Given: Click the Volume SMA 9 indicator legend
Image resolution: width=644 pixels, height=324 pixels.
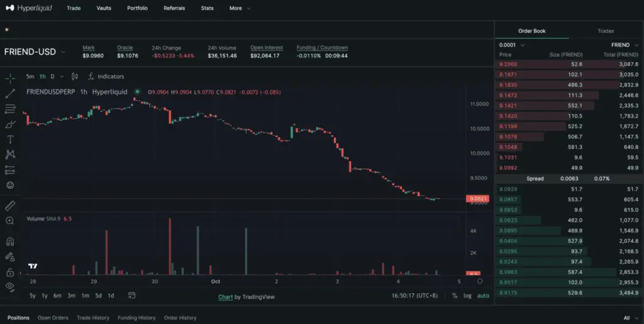Looking at the screenshot, I should click(x=49, y=219).
